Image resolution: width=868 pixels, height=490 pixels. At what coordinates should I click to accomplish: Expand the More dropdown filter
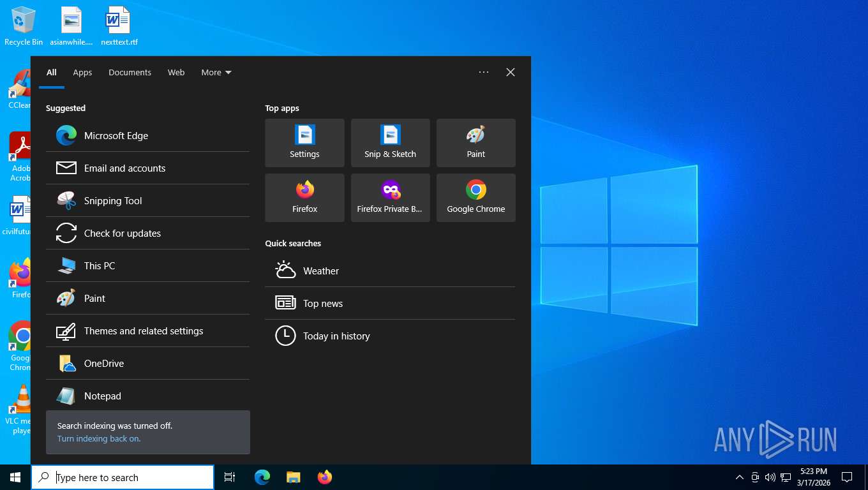[216, 72]
